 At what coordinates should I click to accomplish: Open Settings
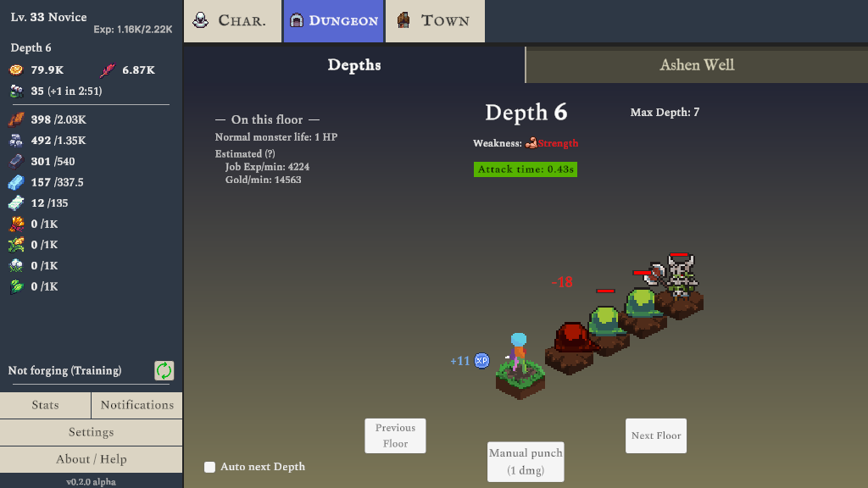pos(91,432)
